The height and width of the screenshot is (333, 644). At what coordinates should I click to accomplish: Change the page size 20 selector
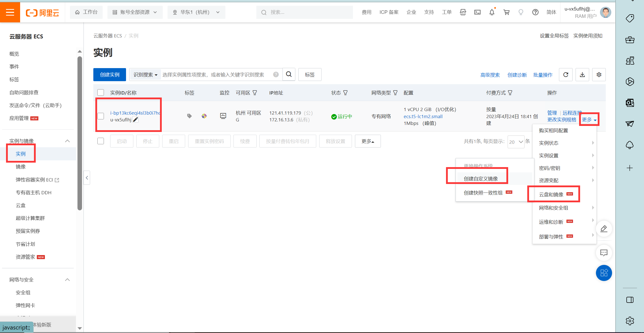tap(516, 142)
